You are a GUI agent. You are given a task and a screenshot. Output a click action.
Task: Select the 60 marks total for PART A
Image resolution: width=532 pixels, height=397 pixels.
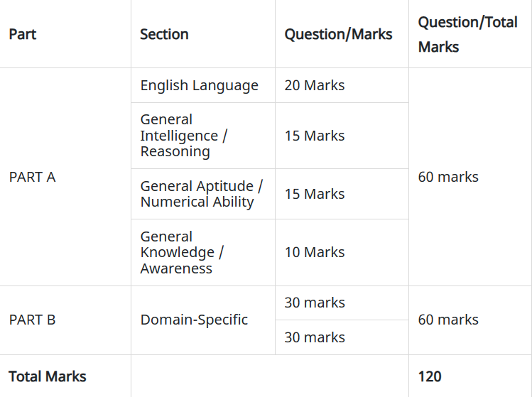coord(448,177)
